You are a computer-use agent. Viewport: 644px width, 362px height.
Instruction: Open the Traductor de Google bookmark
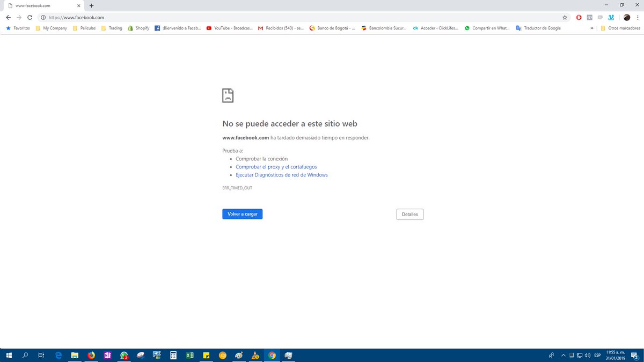coord(538,28)
